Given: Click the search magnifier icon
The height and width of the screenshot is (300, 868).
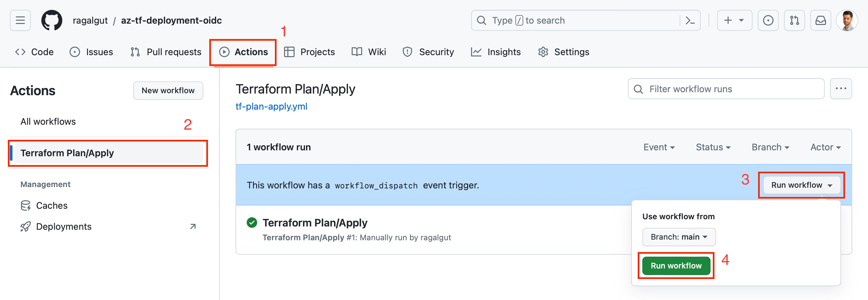Looking at the screenshot, I should click(482, 21).
